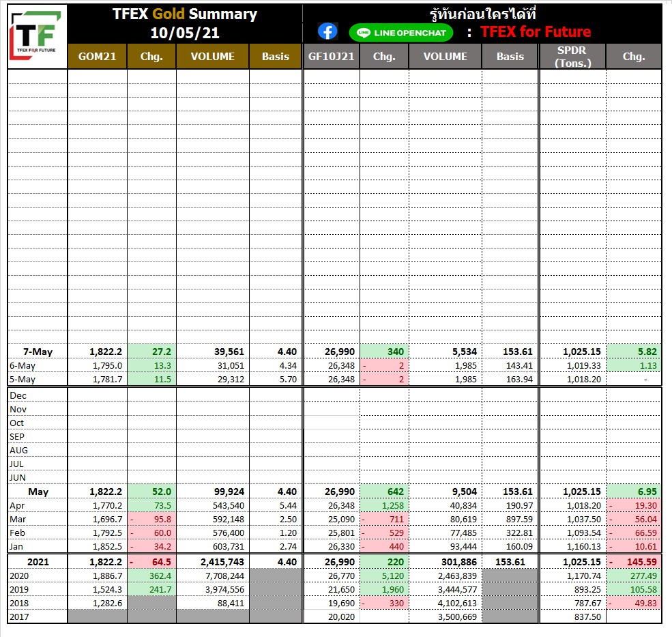
Task: Select the JUN month row label
Action: 18,478
